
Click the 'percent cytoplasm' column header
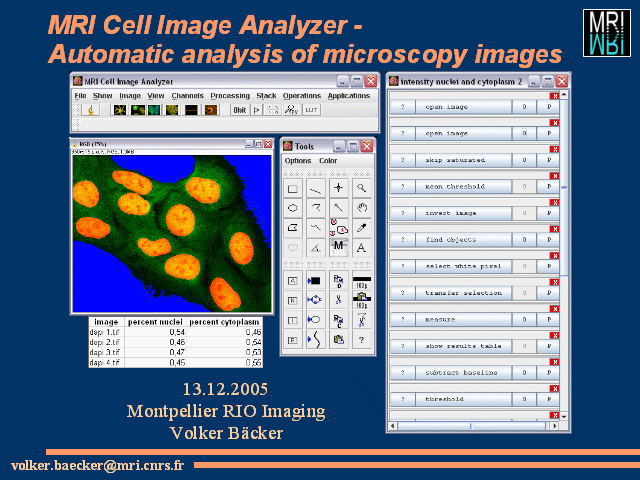click(x=224, y=322)
